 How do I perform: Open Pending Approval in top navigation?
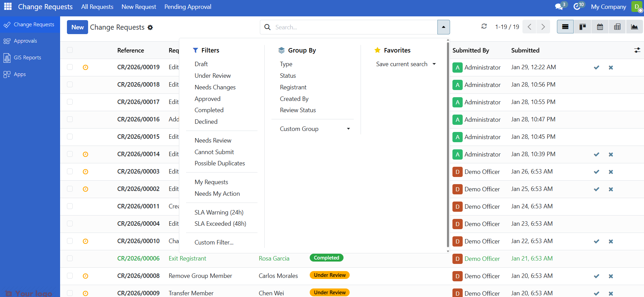[x=188, y=7]
